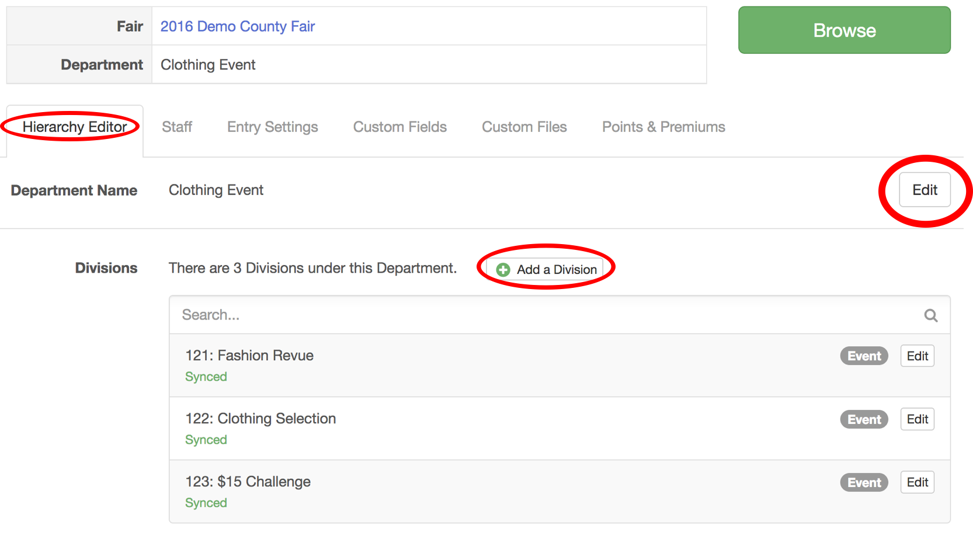Switch to the Staff tab
This screenshot has width=973, height=560.
click(x=177, y=127)
